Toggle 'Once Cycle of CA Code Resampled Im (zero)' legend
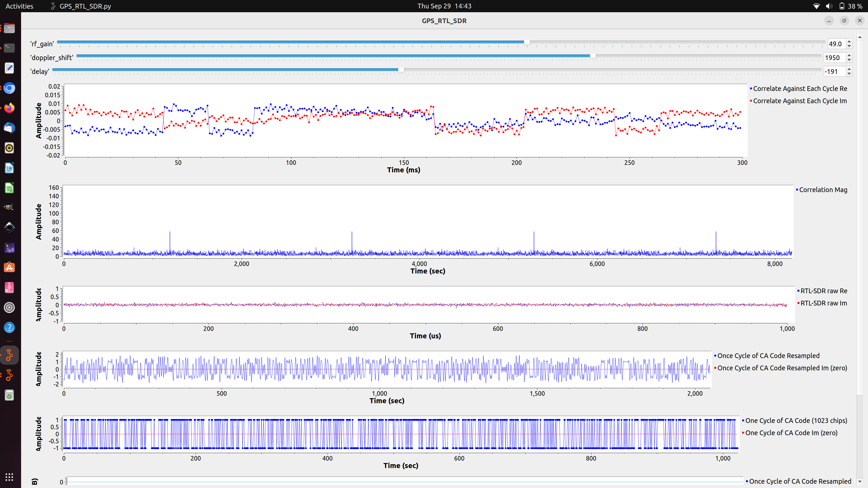The image size is (868, 488). click(780, 368)
